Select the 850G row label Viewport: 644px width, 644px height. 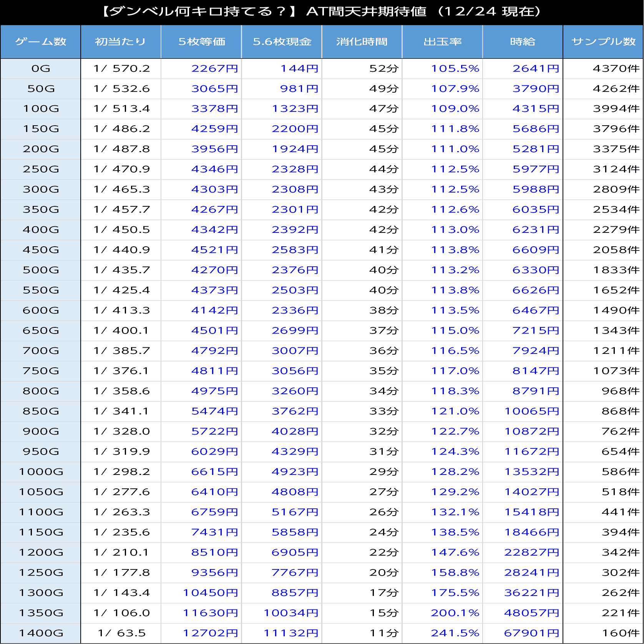[41, 412]
